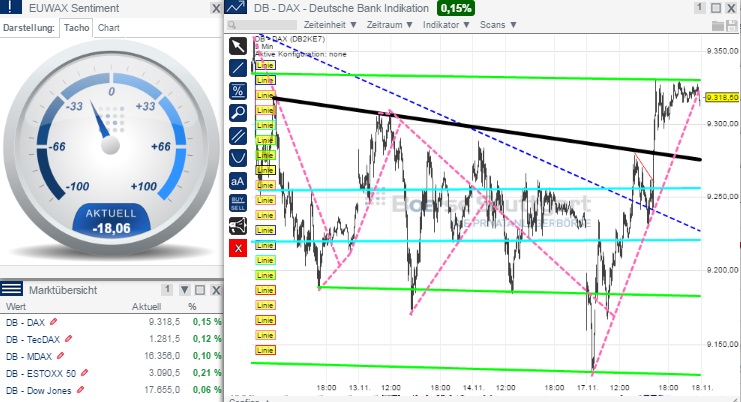Open DB - MDAX in market overview
The height and width of the screenshot is (402, 741).
[29, 357]
